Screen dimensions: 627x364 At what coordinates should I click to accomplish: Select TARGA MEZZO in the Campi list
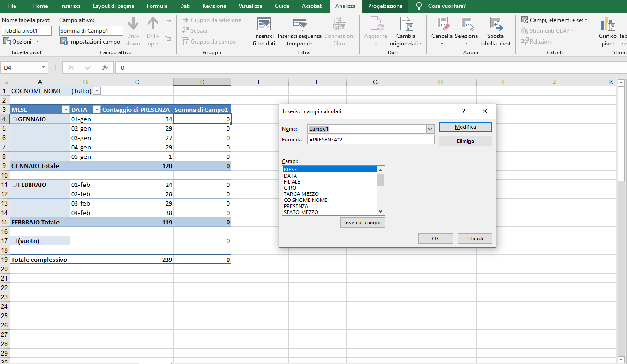click(x=330, y=194)
